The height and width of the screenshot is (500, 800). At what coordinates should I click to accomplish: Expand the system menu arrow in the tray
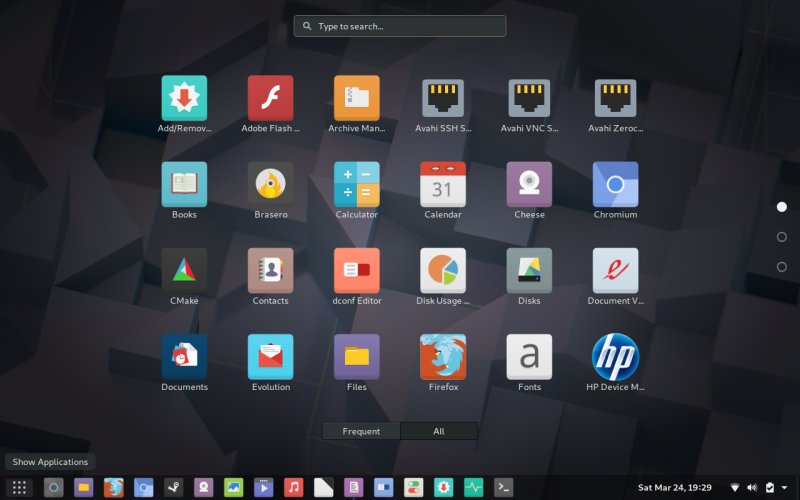[785, 488]
